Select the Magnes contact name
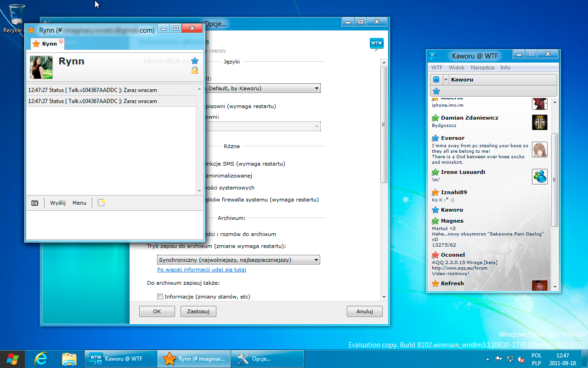The width and height of the screenshot is (588, 368). tap(452, 221)
